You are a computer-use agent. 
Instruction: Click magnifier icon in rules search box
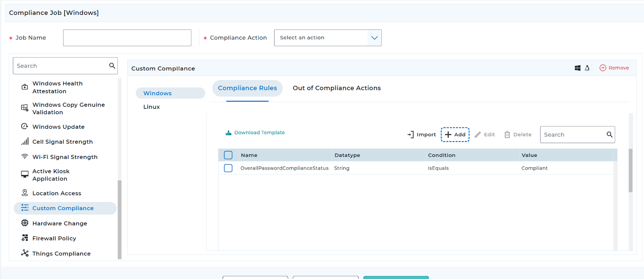[609, 135]
